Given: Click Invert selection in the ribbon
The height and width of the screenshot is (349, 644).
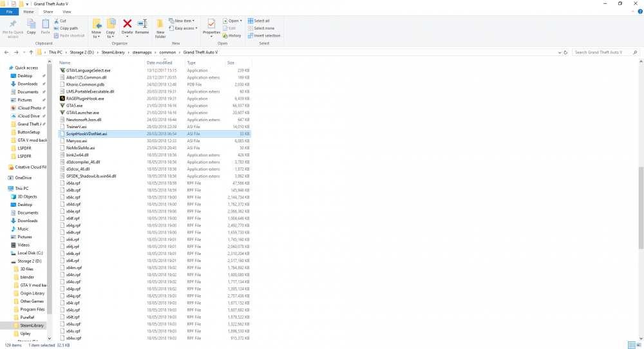Looking at the screenshot, I should (x=267, y=35).
